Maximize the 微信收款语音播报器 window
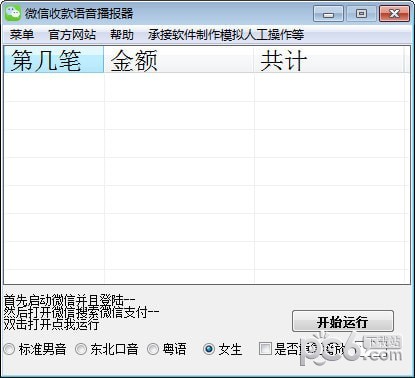Viewport: 415px width, 378px height. 361,14
